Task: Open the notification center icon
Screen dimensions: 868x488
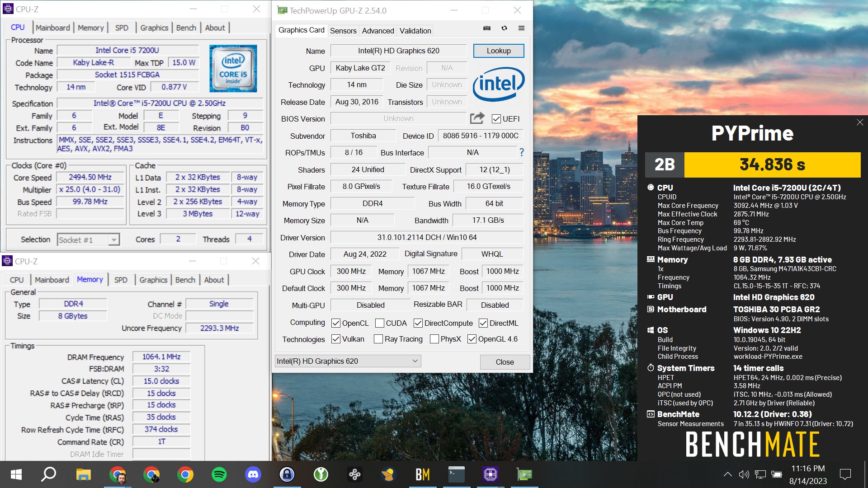Action: point(845,474)
